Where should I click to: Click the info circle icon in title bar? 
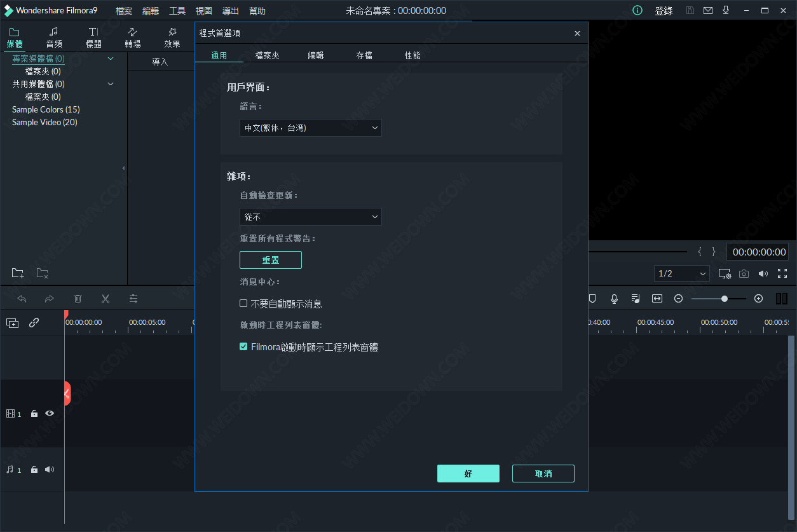click(x=637, y=11)
